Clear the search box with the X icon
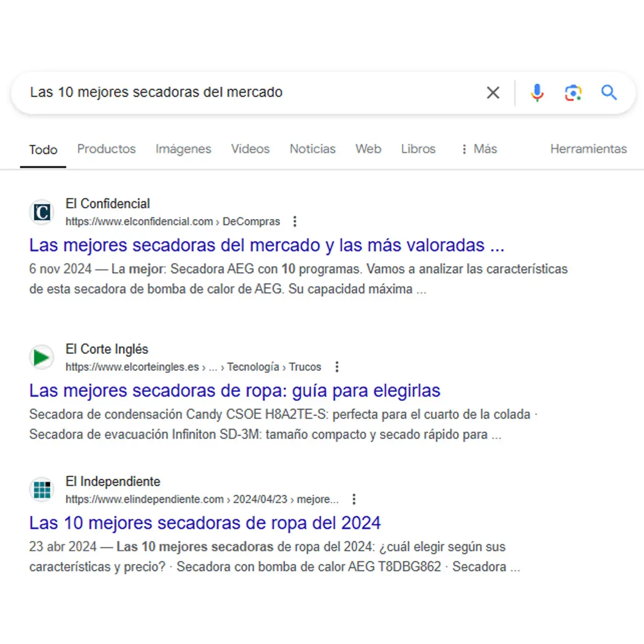 [x=493, y=93]
